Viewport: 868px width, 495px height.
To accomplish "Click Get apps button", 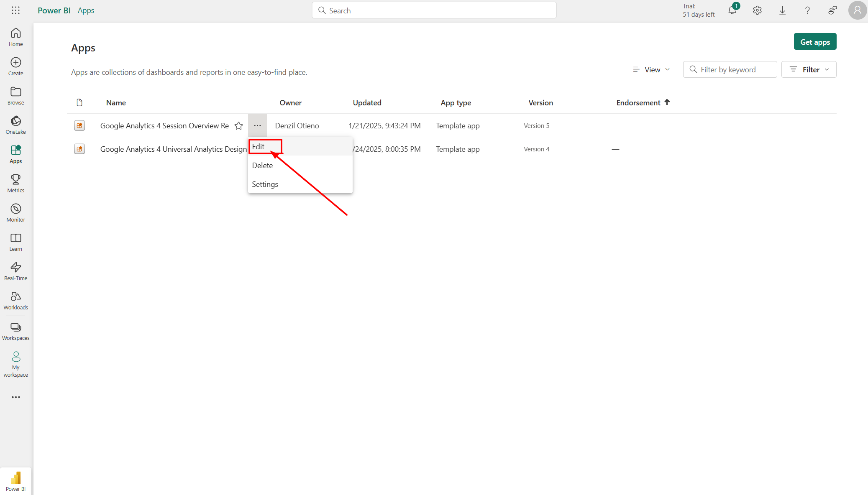I will coord(815,42).
